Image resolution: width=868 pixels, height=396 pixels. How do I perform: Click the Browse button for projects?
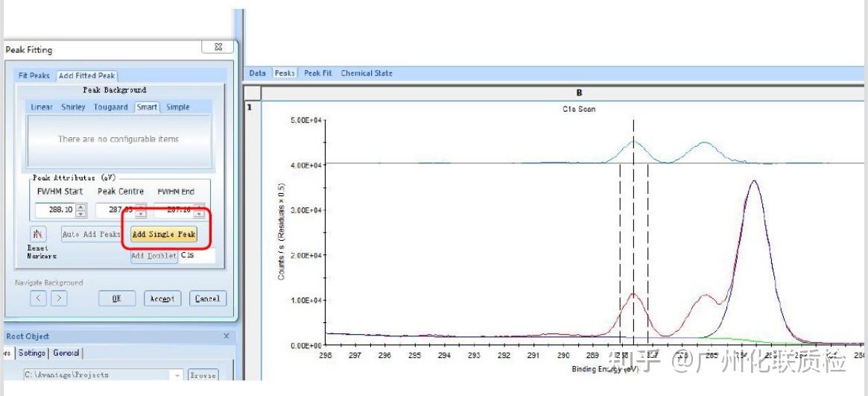(x=203, y=375)
